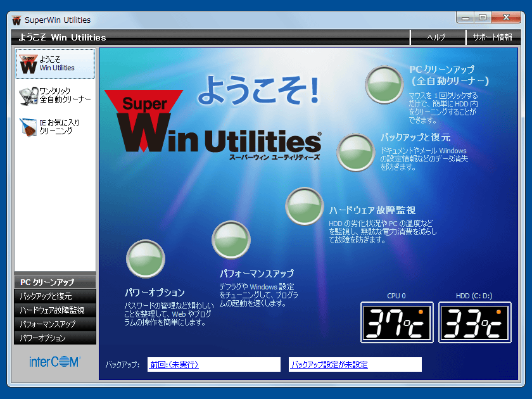The height and width of the screenshot is (399, 532).
Task: Select the PC クリーンアップ sidebar tab
Action: [55, 282]
